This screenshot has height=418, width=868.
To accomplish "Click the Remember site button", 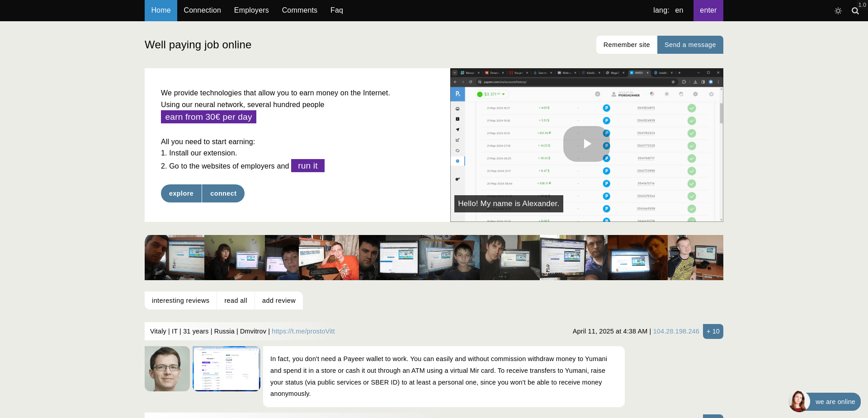I will (626, 45).
